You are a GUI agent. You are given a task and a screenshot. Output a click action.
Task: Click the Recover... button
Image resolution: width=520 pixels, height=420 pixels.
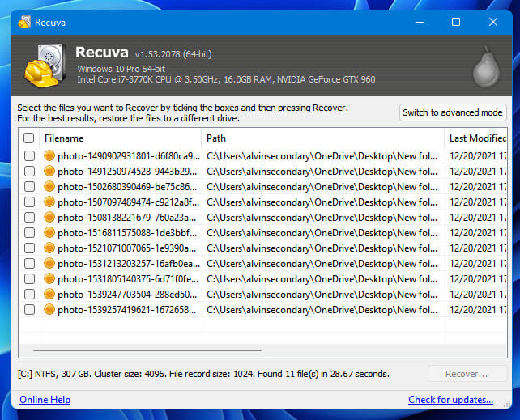point(467,374)
